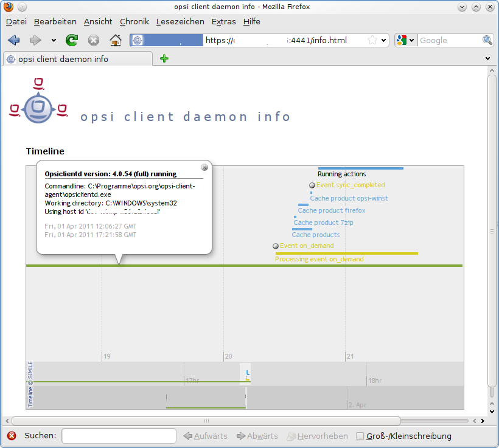Click the 21 minute marker label

click(x=350, y=356)
